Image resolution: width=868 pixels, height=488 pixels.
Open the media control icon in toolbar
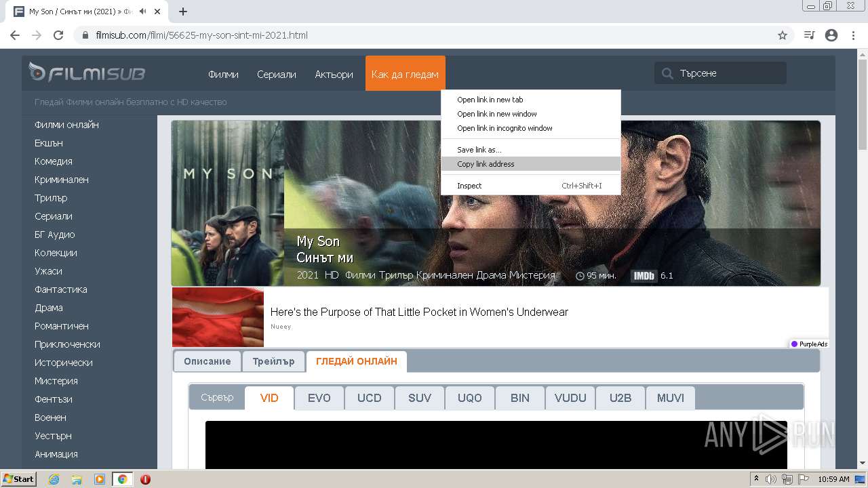coord(809,35)
